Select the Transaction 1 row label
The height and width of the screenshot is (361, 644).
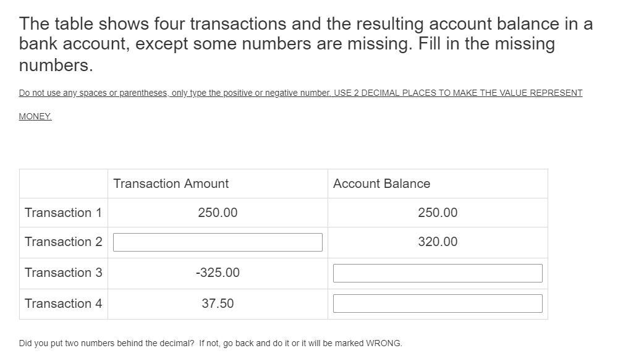(x=63, y=213)
